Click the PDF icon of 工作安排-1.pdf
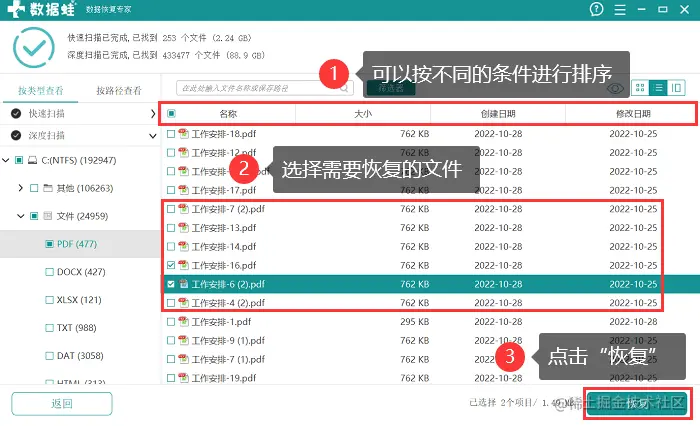Screen dimensions: 700x426 pyautogui.click(x=183, y=322)
